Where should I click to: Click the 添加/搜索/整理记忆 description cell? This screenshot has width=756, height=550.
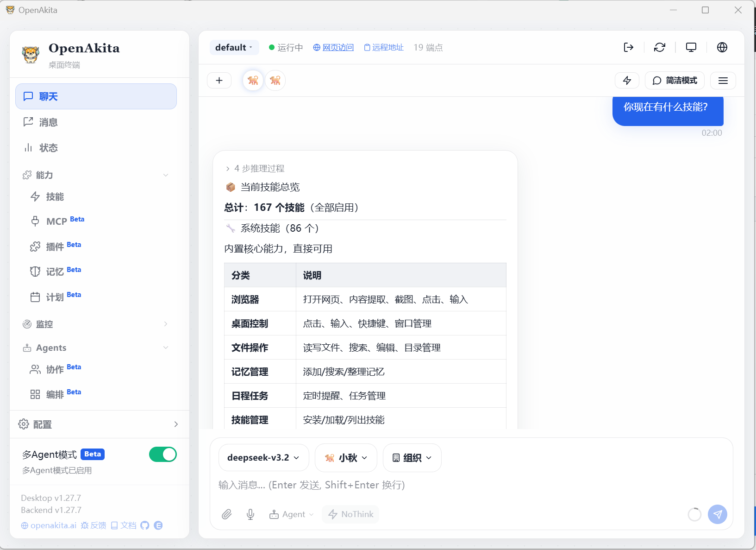point(401,372)
